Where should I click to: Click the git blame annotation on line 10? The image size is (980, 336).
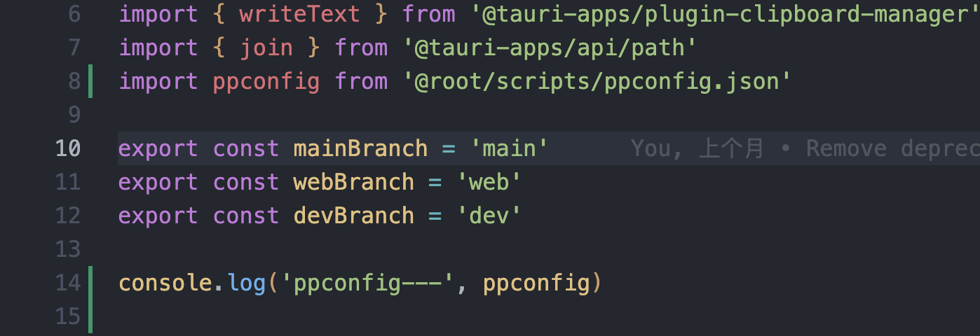(x=805, y=148)
